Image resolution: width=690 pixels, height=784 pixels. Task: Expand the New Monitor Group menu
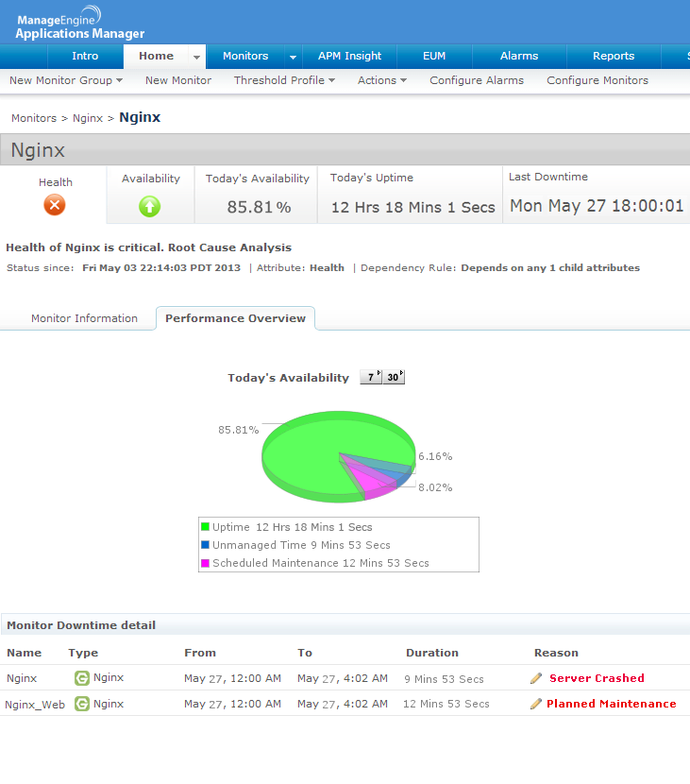click(66, 80)
